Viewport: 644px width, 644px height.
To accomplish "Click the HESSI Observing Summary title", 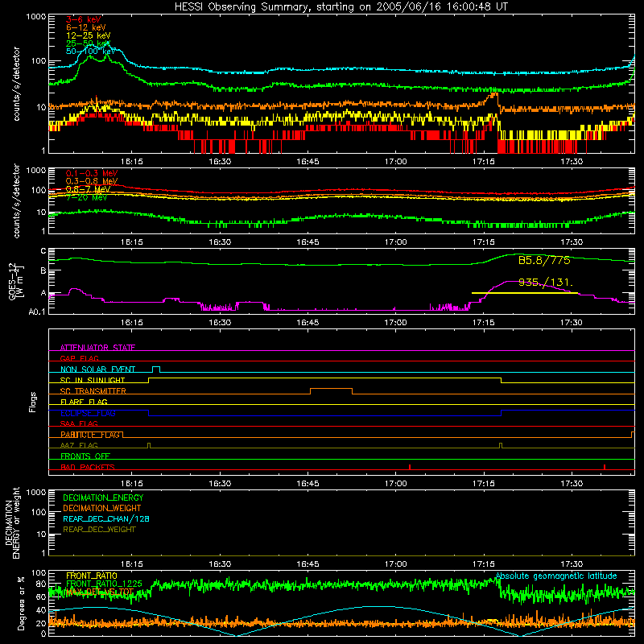I will [341, 7].
